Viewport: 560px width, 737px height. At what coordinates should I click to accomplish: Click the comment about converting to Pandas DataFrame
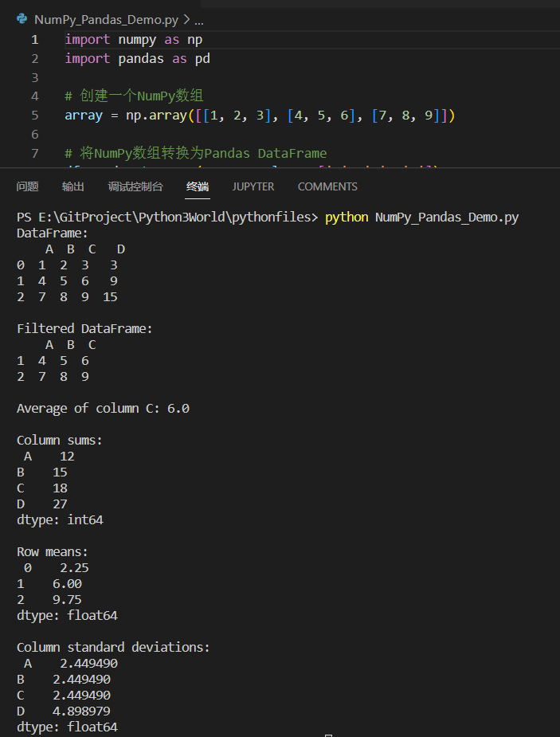click(x=195, y=153)
